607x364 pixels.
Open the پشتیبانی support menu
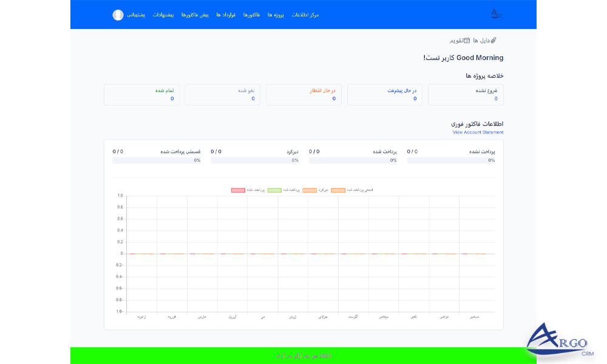coord(137,15)
